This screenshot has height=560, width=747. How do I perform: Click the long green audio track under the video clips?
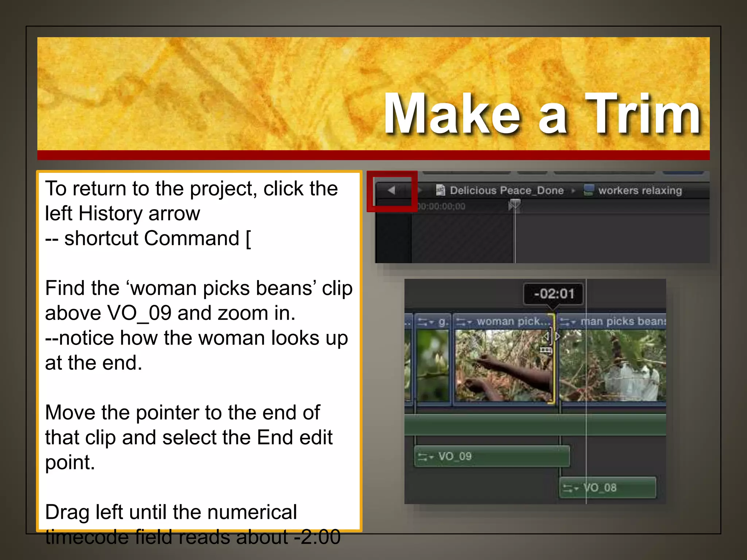(x=535, y=425)
